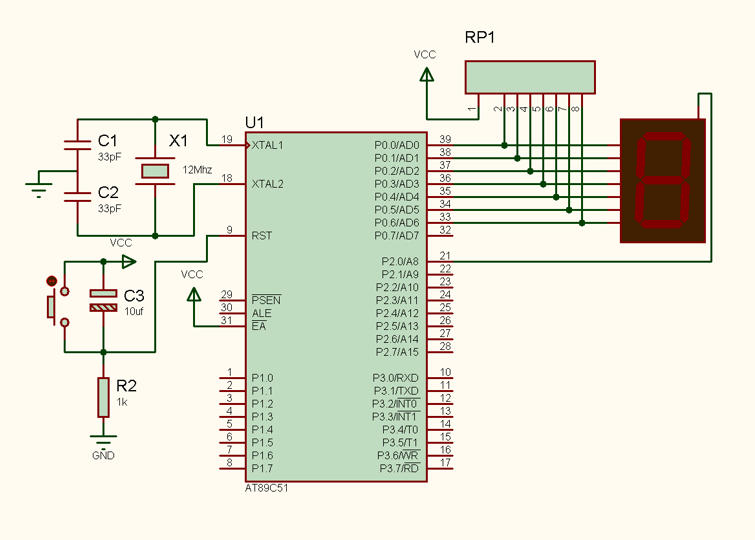Click the "P3.7/RD" pin label

pos(399,468)
